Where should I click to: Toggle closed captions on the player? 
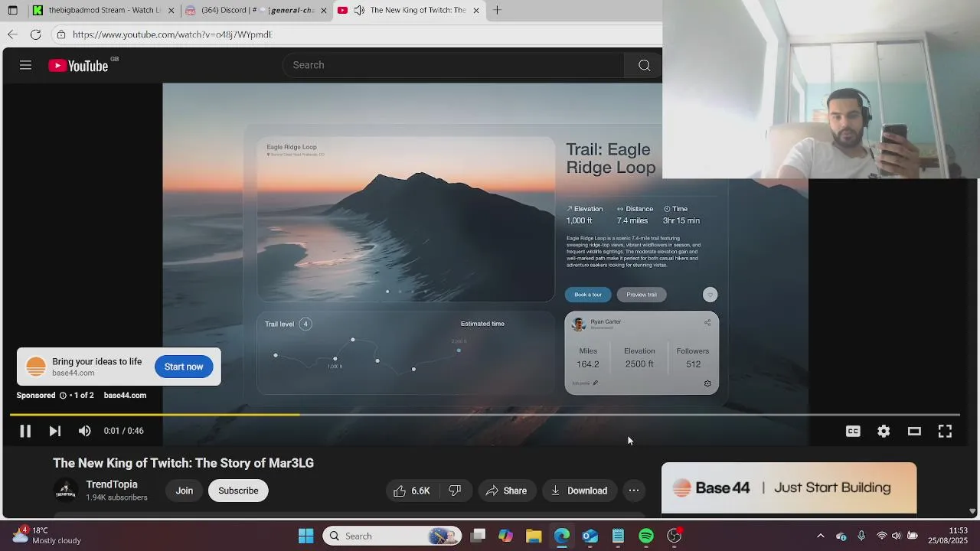pos(853,432)
